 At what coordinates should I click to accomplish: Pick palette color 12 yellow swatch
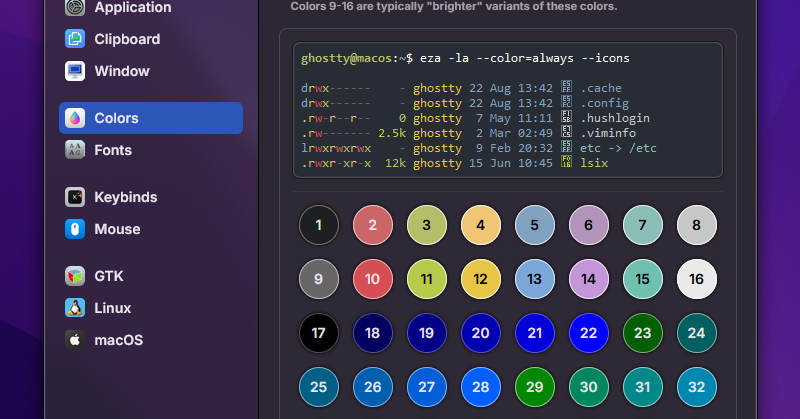pyautogui.click(x=481, y=279)
